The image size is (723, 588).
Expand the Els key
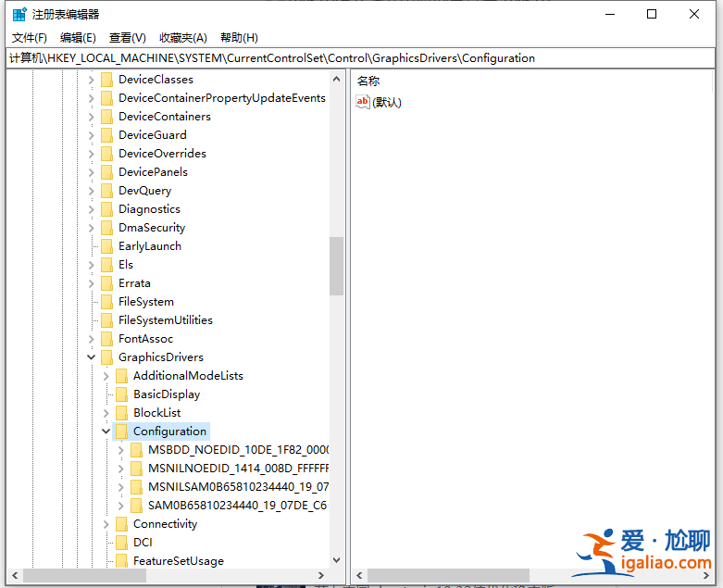(x=92, y=265)
